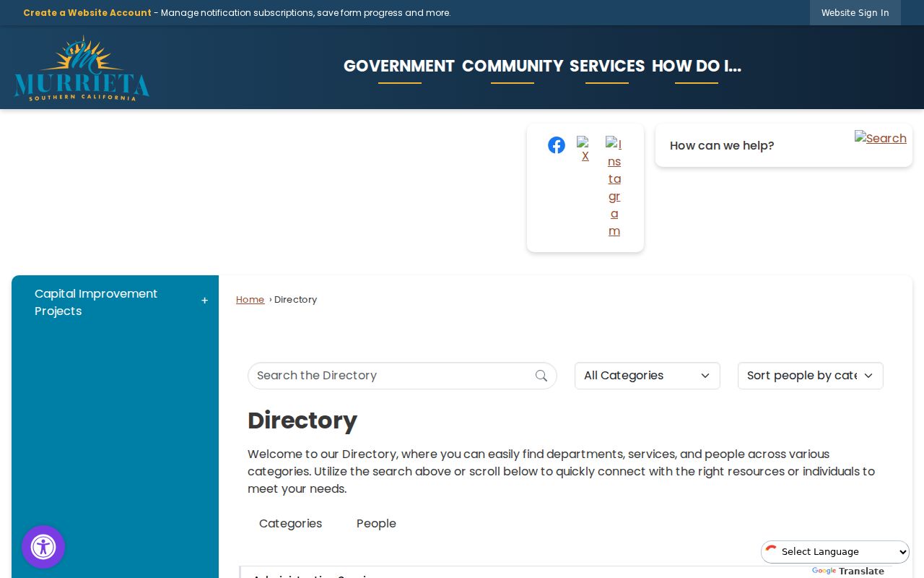The width and height of the screenshot is (924, 578).
Task: Follow the Home breadcrumb link
Action: click(x=250, y=300)
